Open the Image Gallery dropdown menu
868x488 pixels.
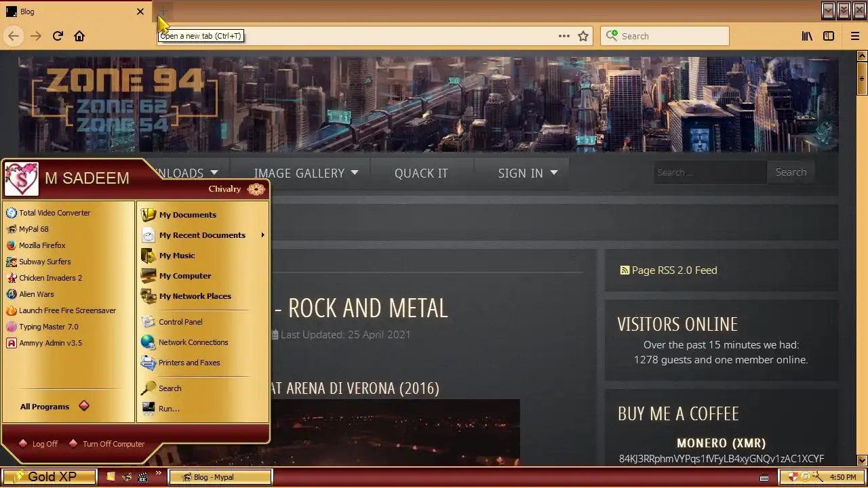[306, 173]
